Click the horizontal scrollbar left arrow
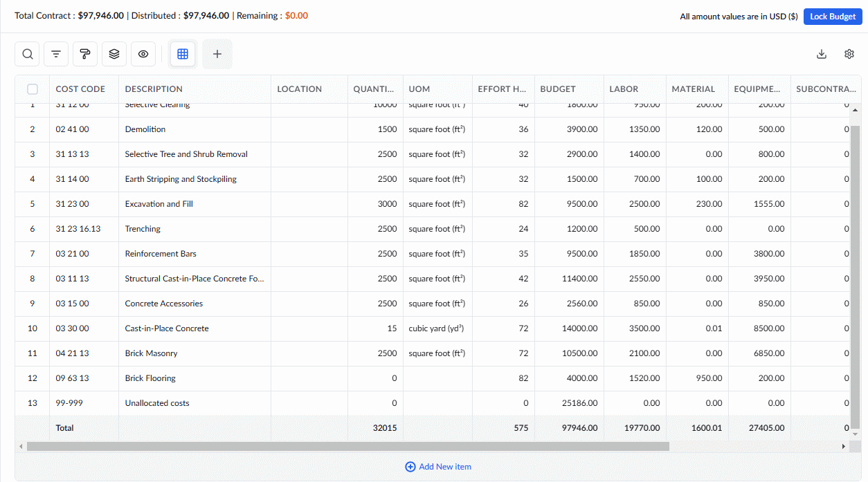 21,447
